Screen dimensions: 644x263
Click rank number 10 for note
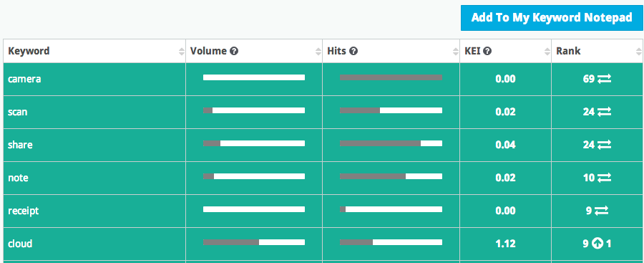click(589, 178)
